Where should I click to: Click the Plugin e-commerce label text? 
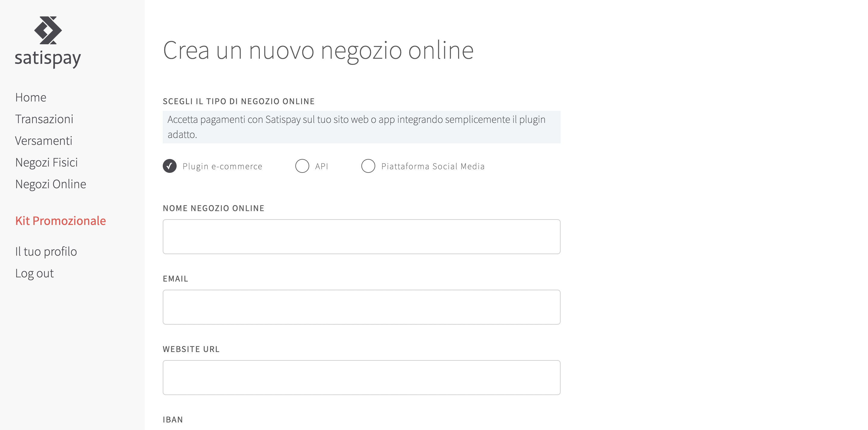[x=222, y=166]
